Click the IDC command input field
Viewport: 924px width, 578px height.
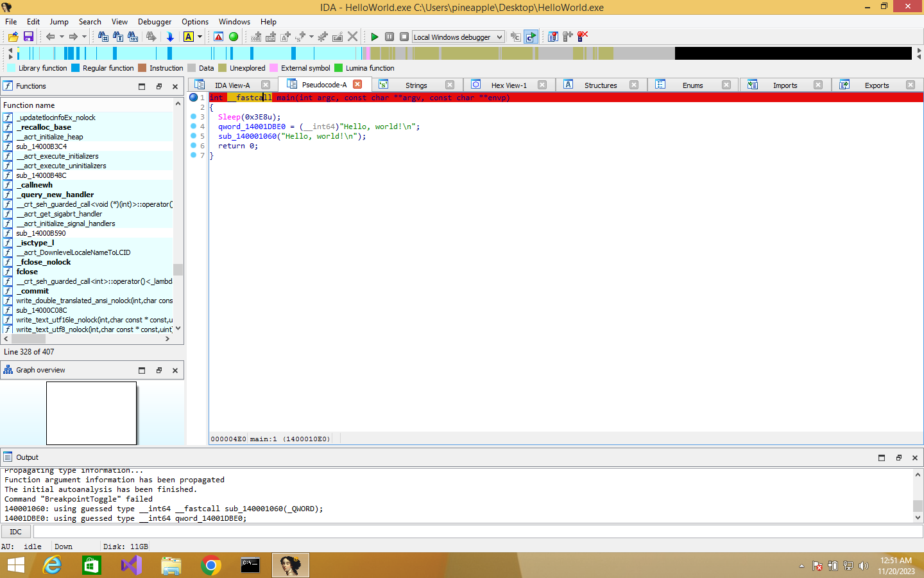478,532
